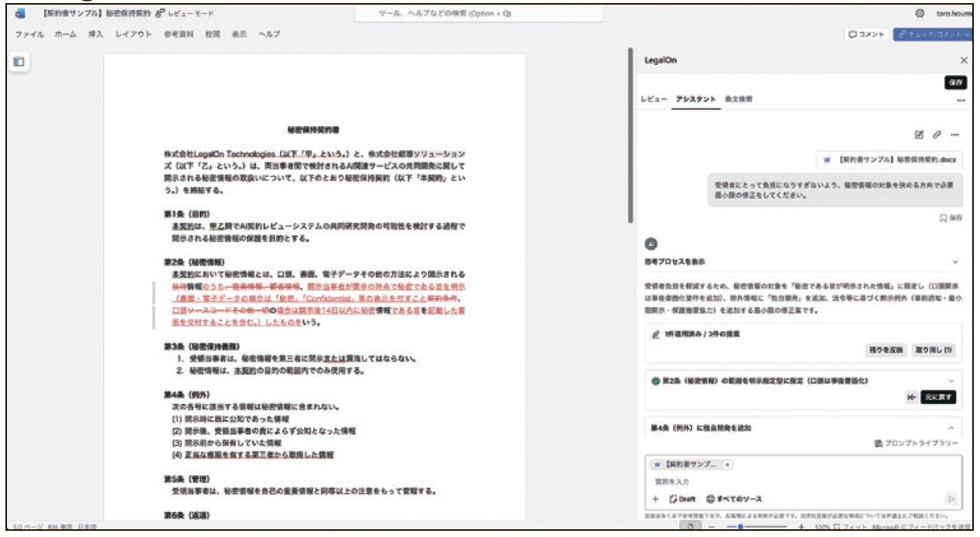Click the green check icon on 第2条 suggestion

655,381
